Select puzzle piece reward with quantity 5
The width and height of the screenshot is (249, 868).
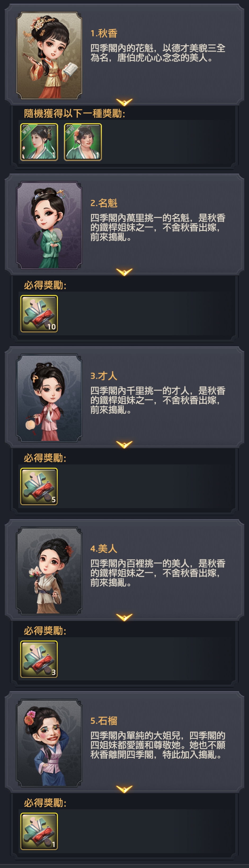coord(39,486)
